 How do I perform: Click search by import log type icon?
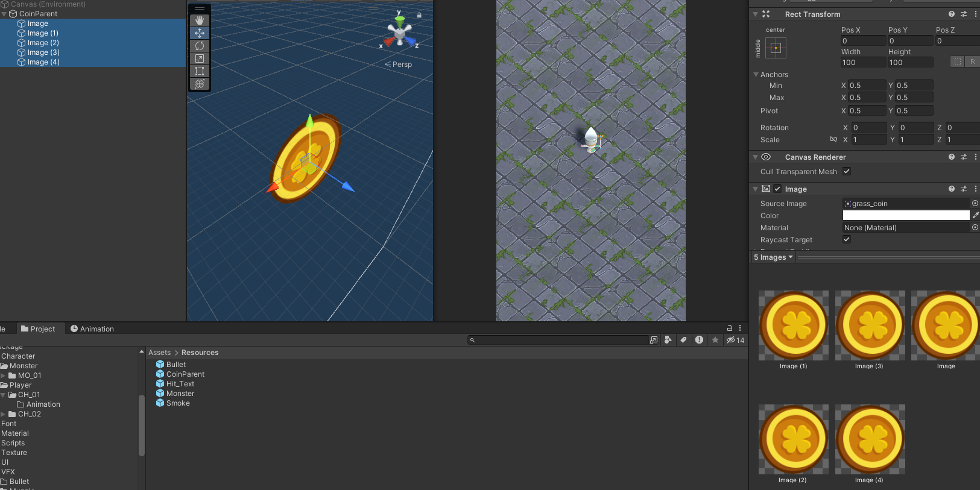pyautogui.click(x=699, y=340)
